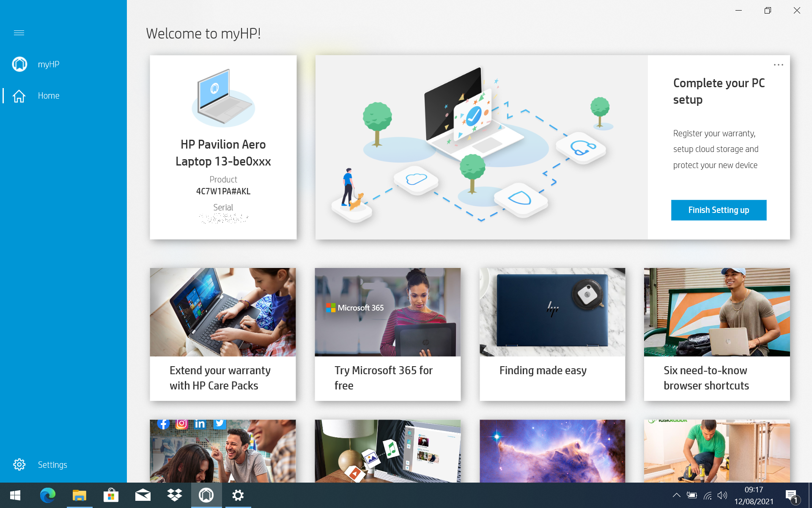Select the product number 4C7W1PA#AKL

pos(223,191)
